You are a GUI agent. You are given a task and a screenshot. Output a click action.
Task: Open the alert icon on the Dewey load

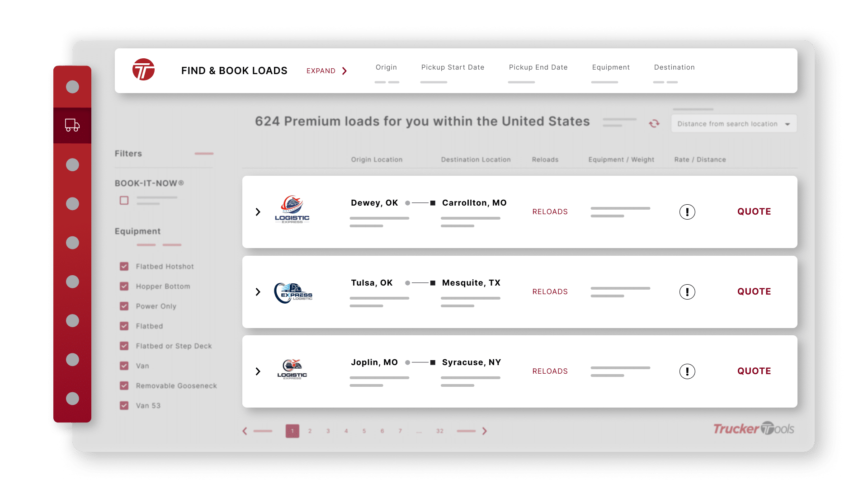pos(687,211)
